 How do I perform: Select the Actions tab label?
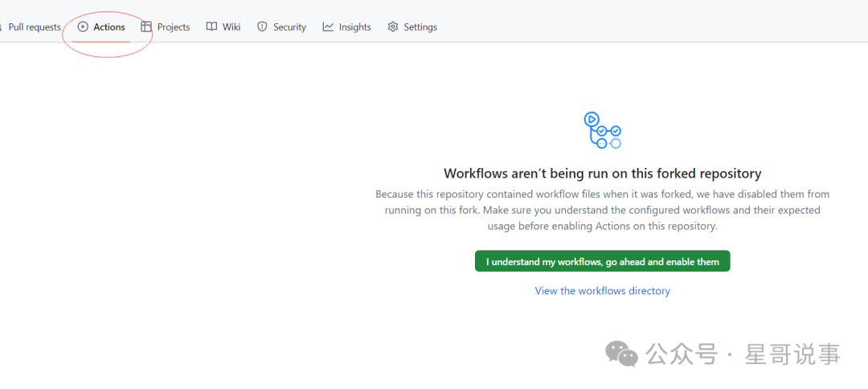pyautogui.click(x=109, y=27)
